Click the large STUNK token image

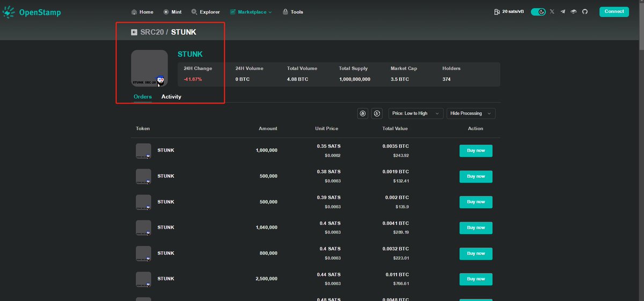149,68
